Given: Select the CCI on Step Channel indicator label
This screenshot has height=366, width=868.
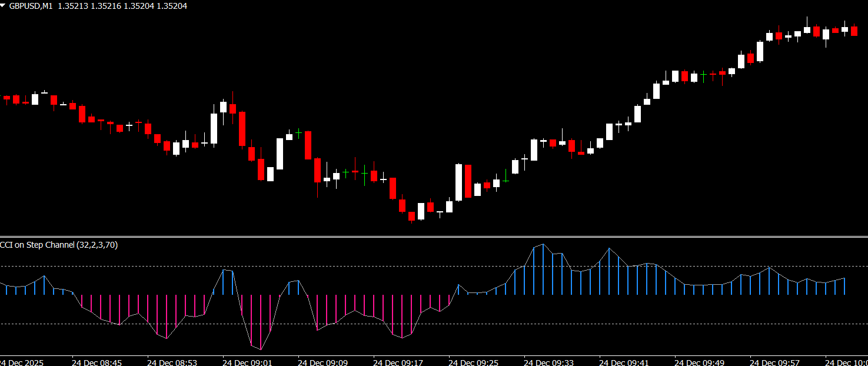Looking at the screenshot, I should pos(59,245).
